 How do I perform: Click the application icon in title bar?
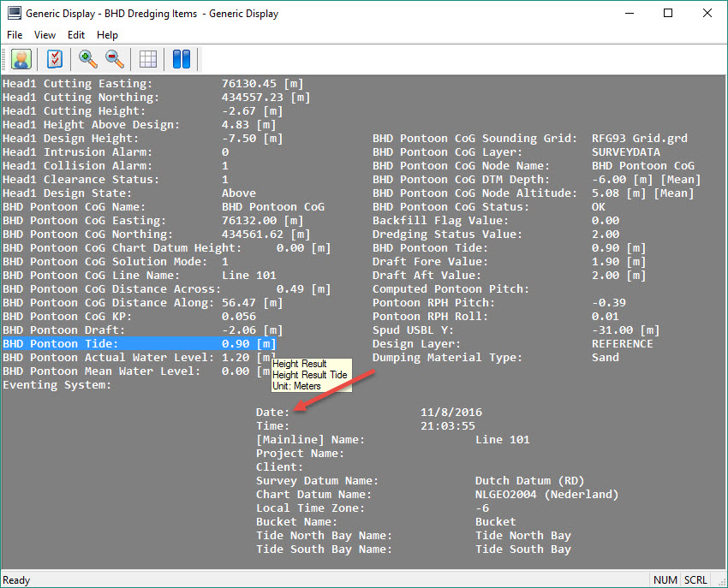click(x=14, y=14)
